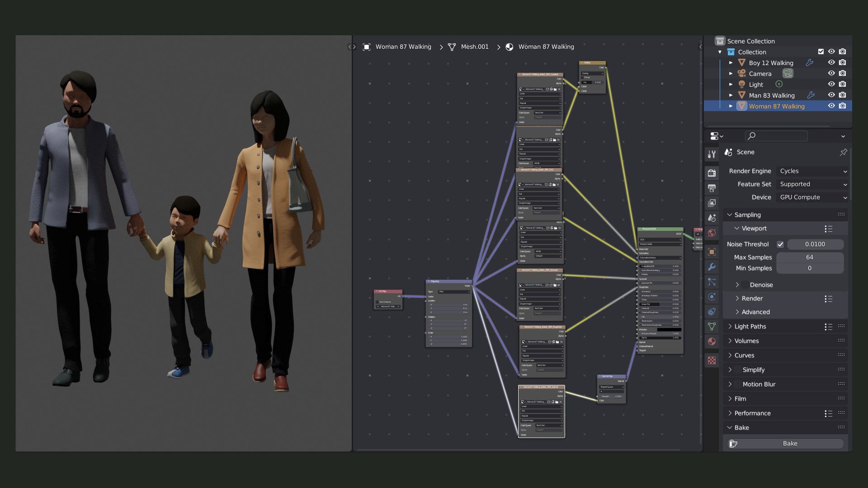Open the Tool properties tab
The height and width of the screenshot is (488, 868).
(x=712, y=155)
